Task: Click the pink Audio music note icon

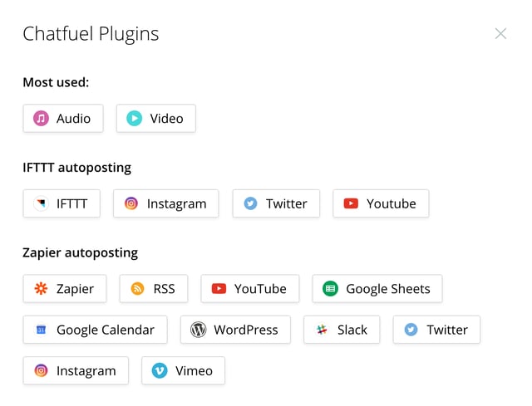Action: point(41,119)
